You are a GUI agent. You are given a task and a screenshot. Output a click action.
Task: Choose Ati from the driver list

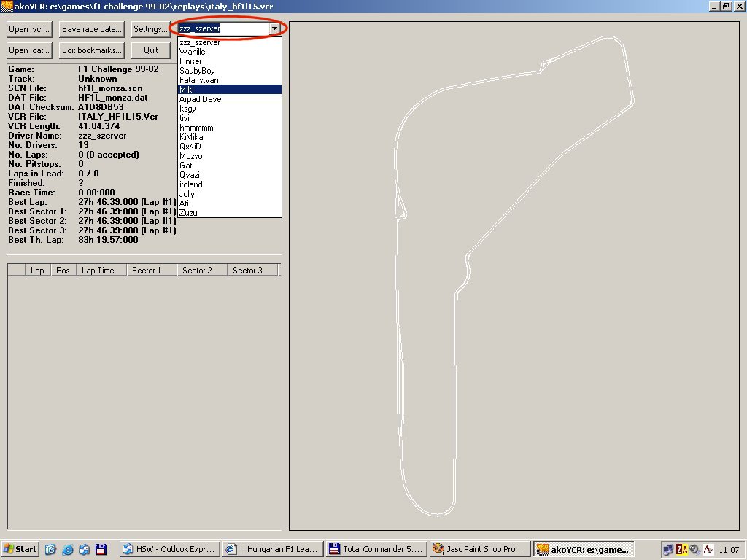pyautogui.click(x=230, y=203)
